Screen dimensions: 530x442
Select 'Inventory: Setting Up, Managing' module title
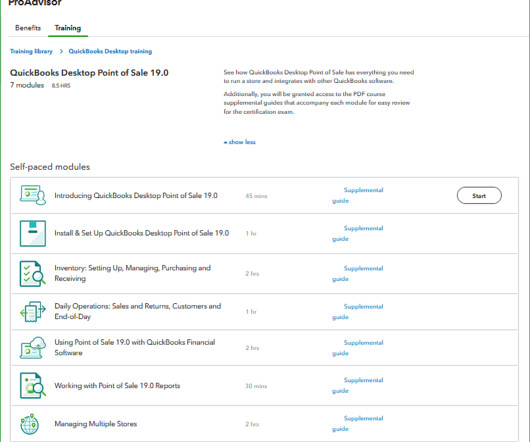[132, 273]
